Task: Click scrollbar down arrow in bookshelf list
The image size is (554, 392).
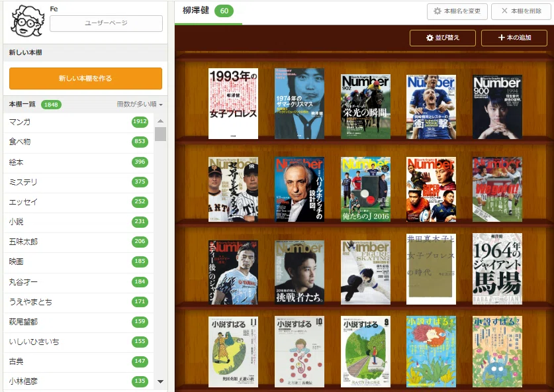Action: pyautogui.click(x=160, y=381)
